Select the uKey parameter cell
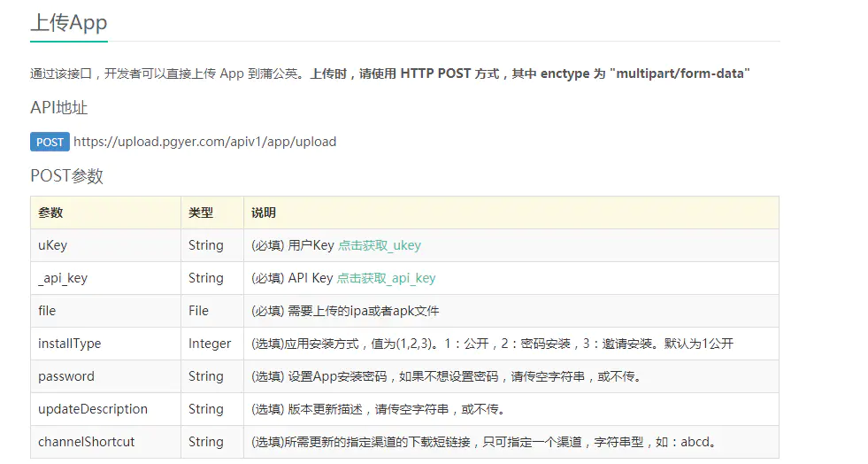868x464 pixels. tap(105, 245)
